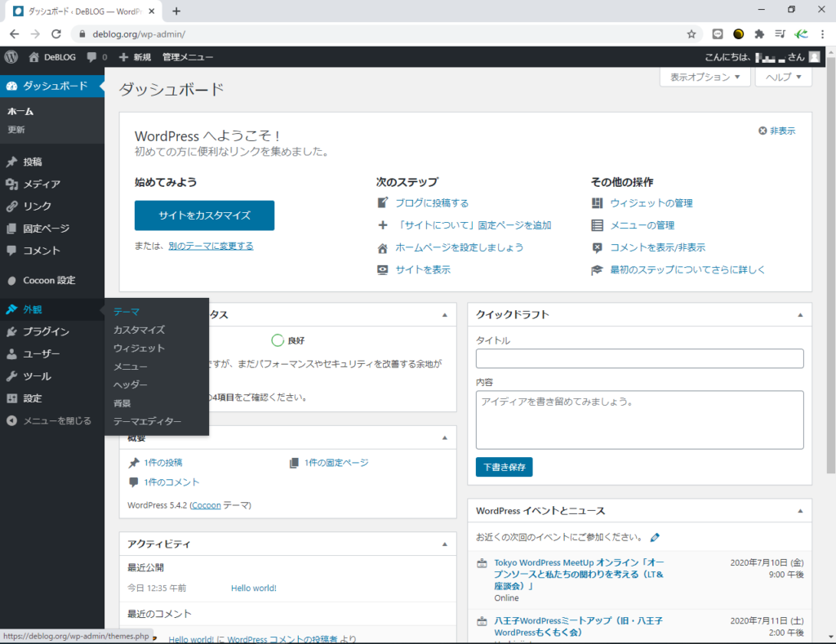Collapse the クイックドラフト panel
This screenshot has width=836, height=644.
click(x=800, y=315)
